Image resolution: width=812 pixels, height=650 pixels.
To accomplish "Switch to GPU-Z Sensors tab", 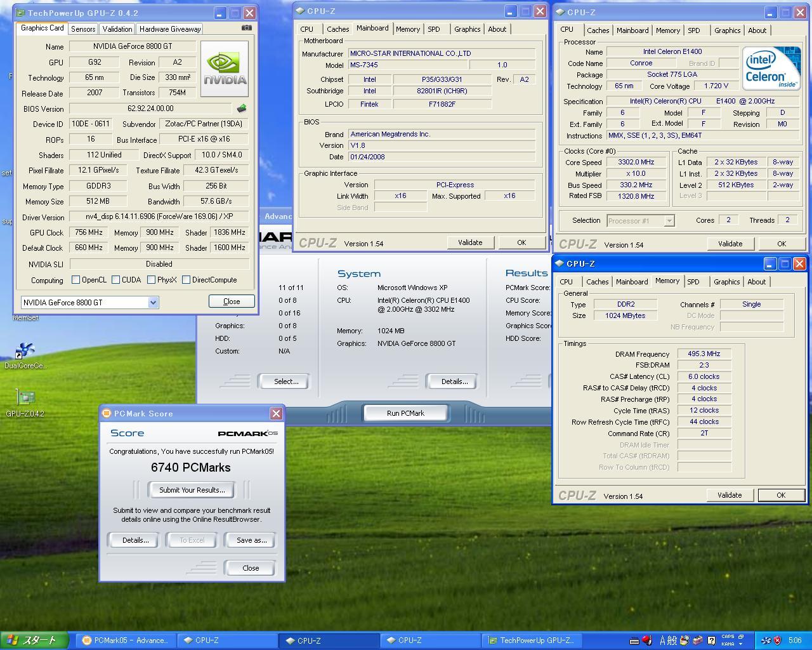I will (x=83, y=29).
